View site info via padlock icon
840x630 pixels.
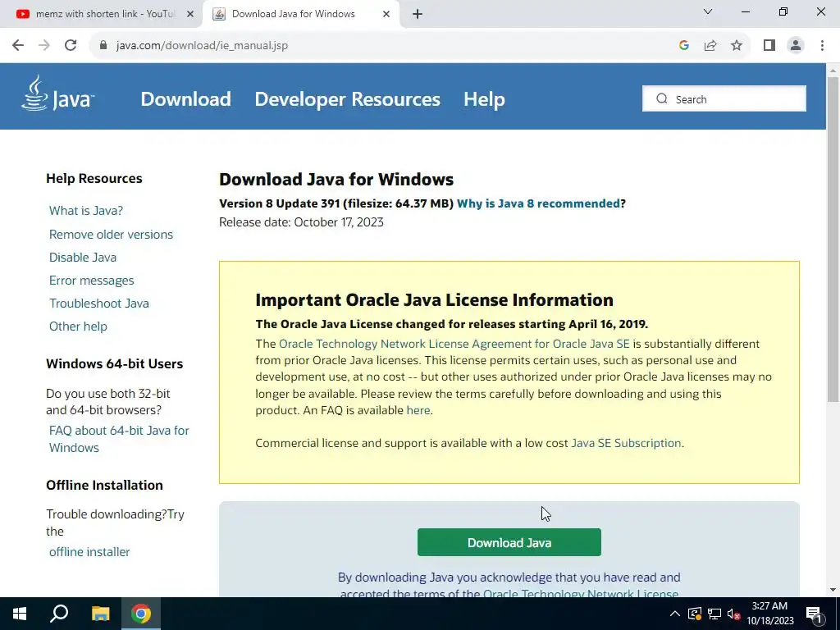point(103,46)
